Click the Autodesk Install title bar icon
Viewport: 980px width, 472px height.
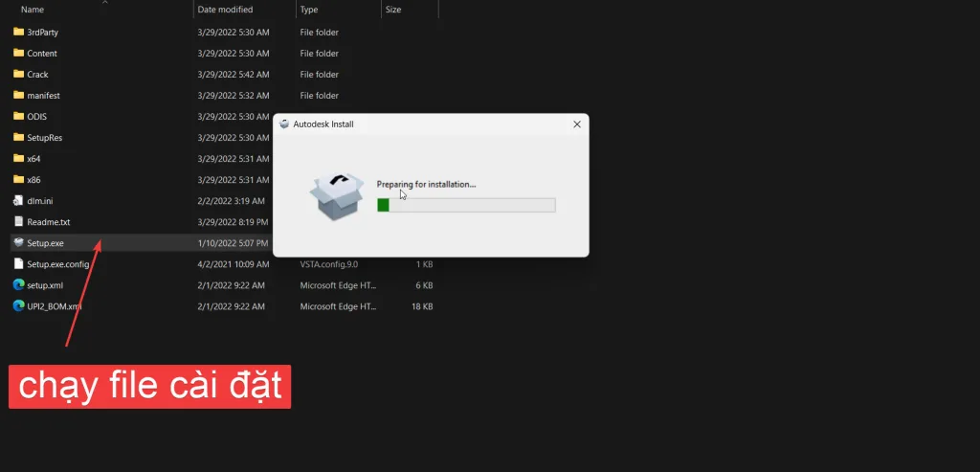click(x=284, y=124)
